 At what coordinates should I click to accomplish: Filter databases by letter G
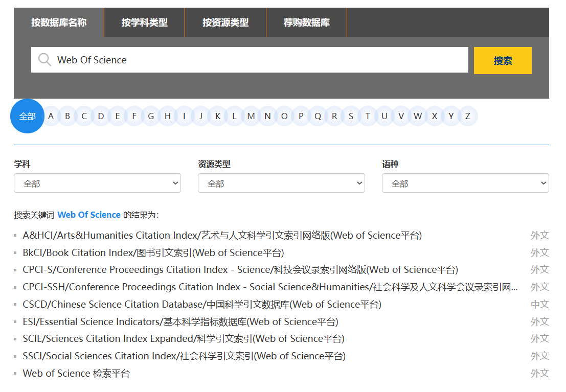[x=151, y=116]
